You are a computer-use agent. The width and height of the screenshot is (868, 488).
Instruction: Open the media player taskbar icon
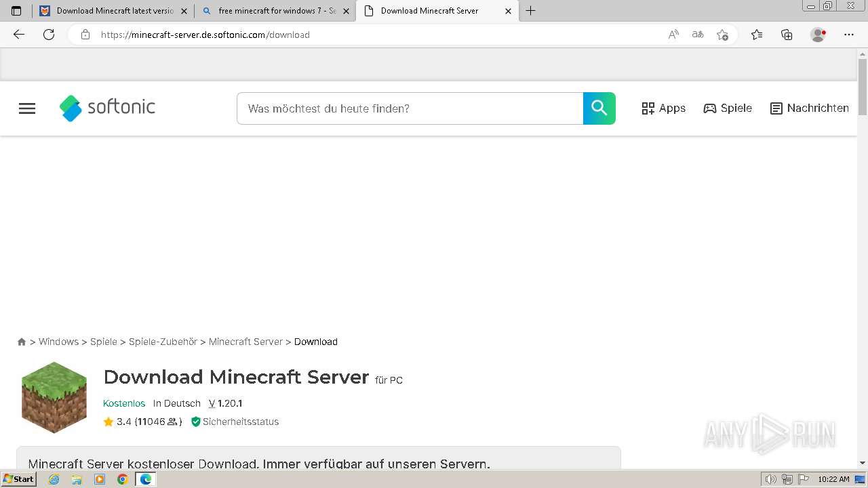[x=100, y=479]
